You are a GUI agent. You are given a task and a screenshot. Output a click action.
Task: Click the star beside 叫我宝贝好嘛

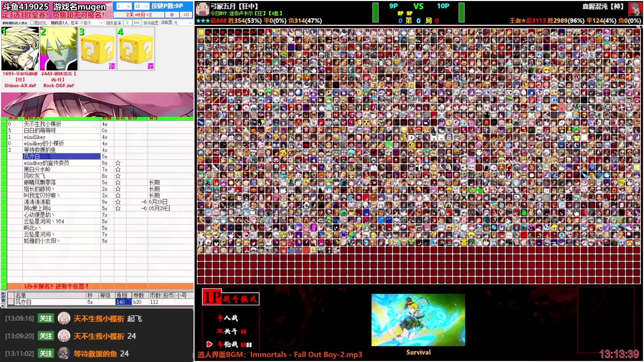[x=118, y=195]
